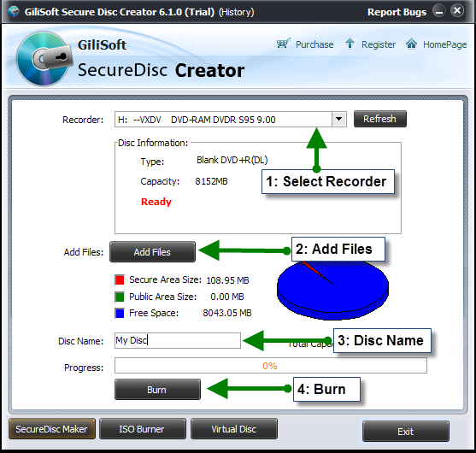The height and width of the screenshot is (453, 476).
Task: Go to the HomePage link
Action: (444, 44)
